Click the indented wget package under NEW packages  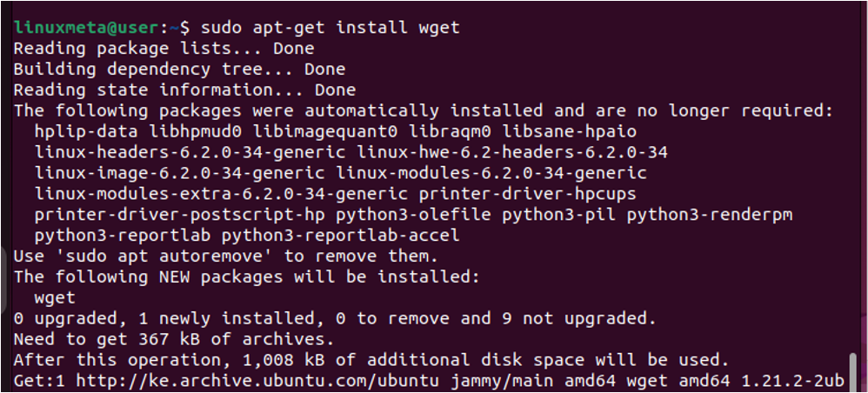(54, 299)
